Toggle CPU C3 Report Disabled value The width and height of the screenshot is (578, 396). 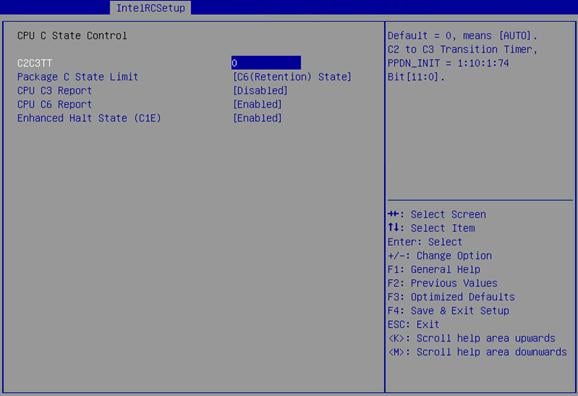[x=260, y=90]
